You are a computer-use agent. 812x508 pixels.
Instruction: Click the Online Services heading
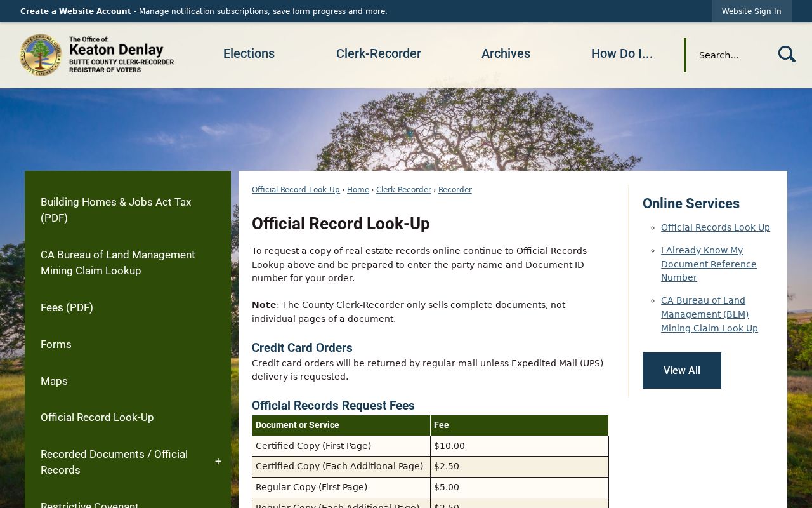691,204
